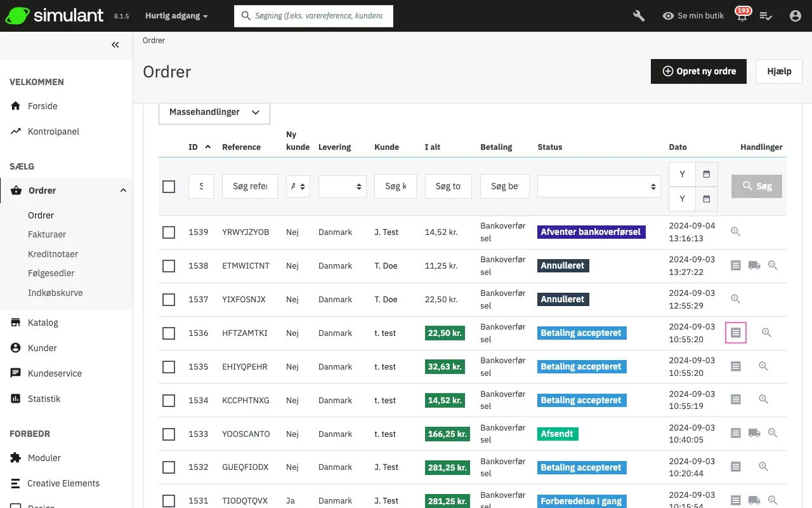Click magnifier view icon for order 1539
The image size is (812, 508).
[735, 232]
